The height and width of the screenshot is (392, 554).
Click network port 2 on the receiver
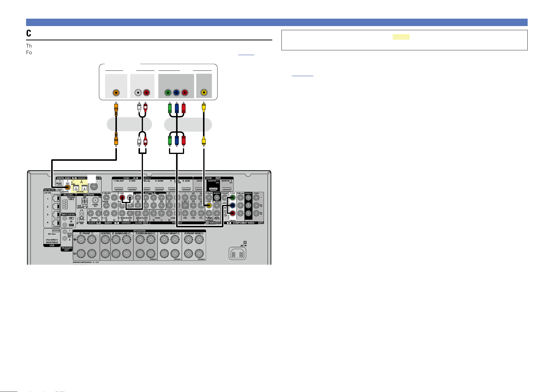56,206
